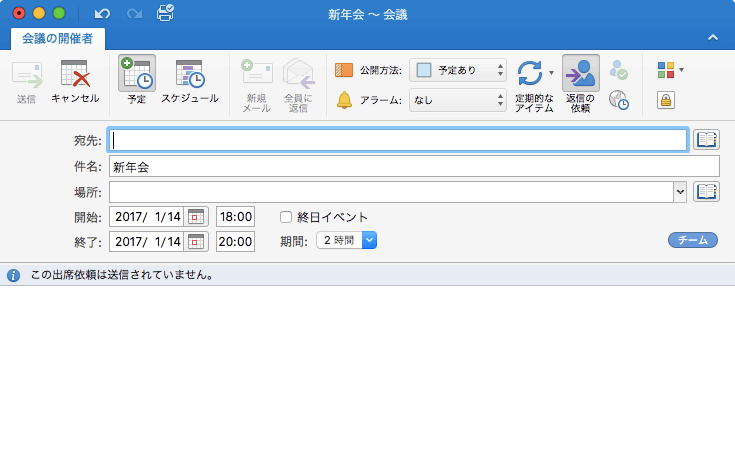The width and height of the screenshot is (735, 450).
Task: Click the redo arrow in title bar
Action: (135, 14)
